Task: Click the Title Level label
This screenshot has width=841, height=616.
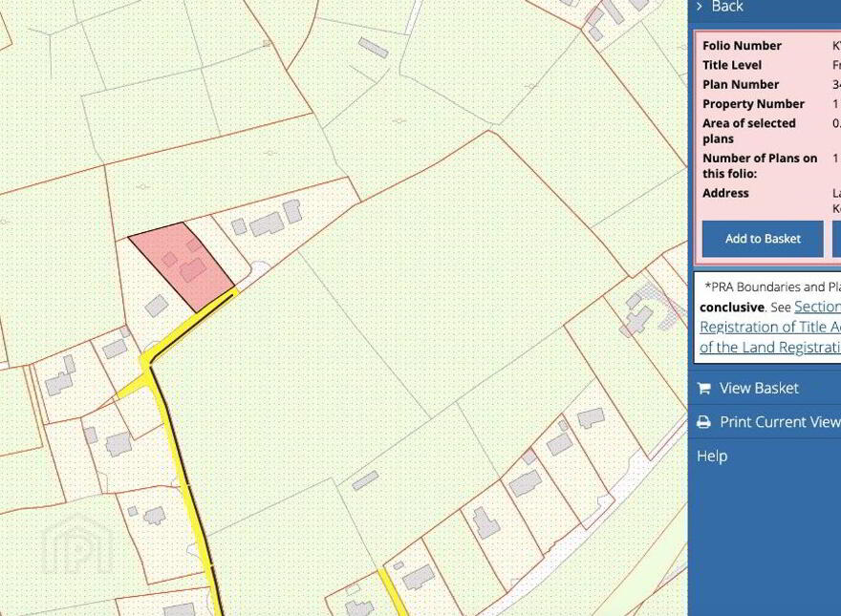Action: pyautogui.click(x=732, y=65)
